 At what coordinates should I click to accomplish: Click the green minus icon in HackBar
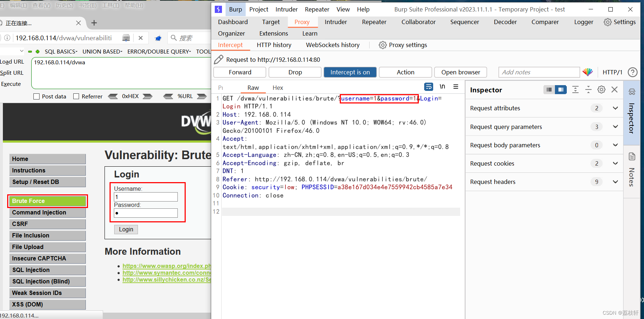[x=30, y=51]
